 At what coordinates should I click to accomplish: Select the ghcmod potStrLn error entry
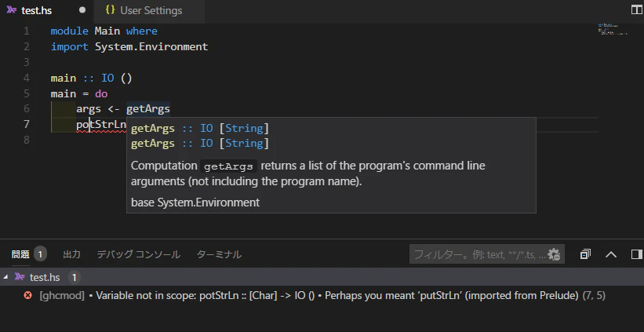[x=322, y=295]
